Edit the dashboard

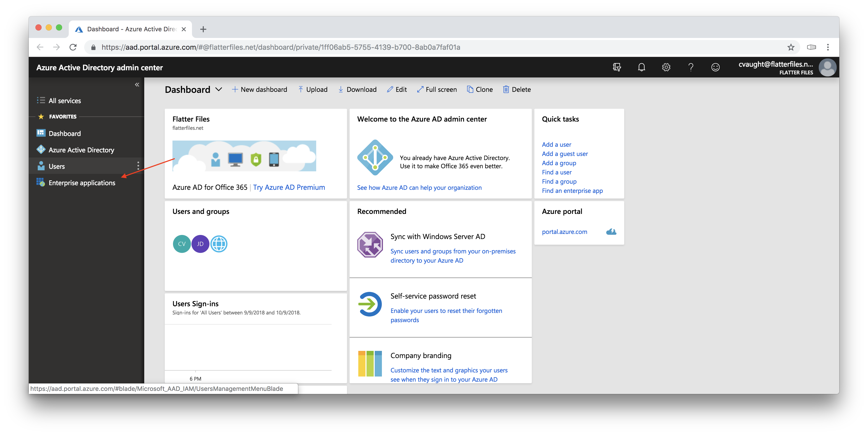click(x=397, y=89)
